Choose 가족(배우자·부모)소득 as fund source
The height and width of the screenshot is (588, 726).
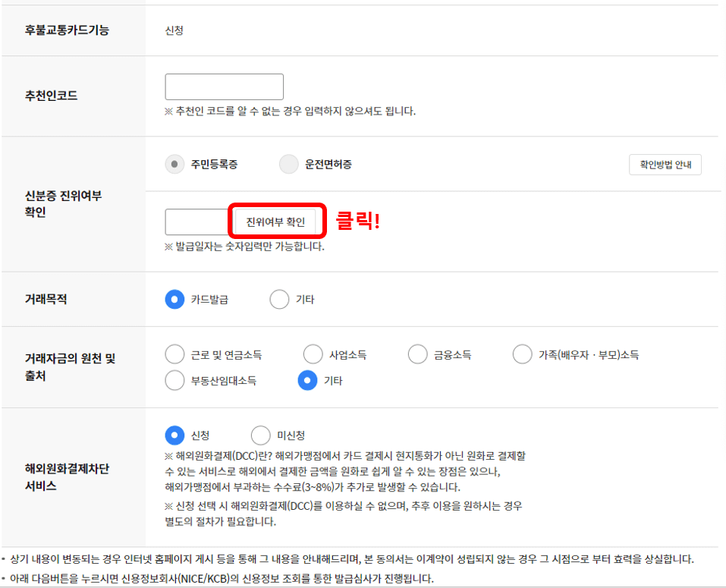(x=521, y=354)
